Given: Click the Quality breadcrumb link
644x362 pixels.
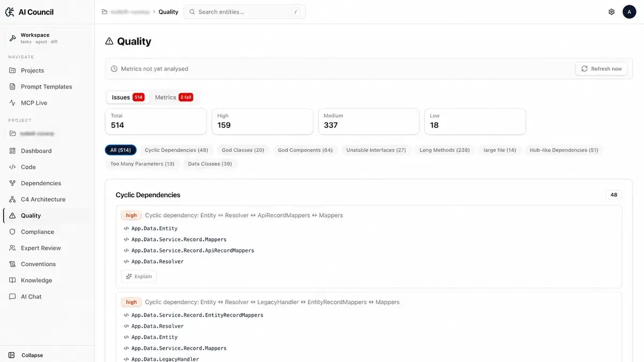Looking at the screenshot, I should [x=169, y=12].
